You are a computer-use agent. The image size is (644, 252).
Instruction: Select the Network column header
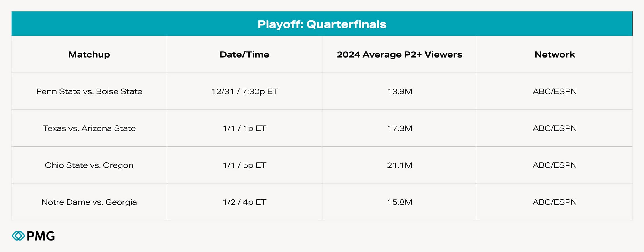pyautogui.click(x=554, y=54)
